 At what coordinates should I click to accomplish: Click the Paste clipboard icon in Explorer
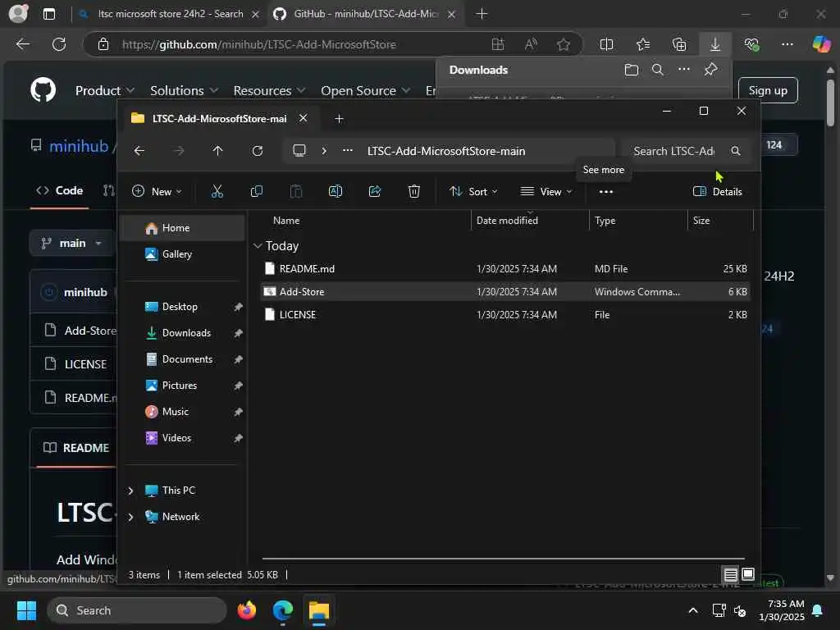tap(295, 191)
